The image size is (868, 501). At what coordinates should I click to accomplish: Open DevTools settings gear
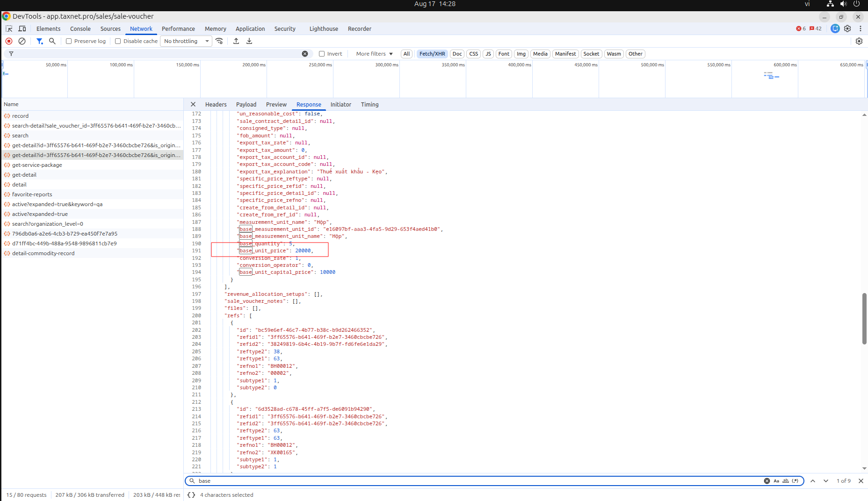847,29
